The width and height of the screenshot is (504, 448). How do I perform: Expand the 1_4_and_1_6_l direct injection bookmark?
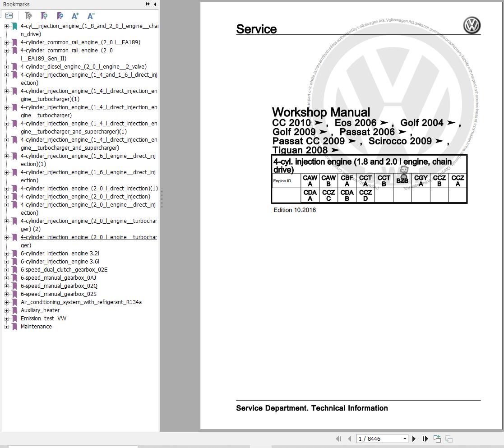(6, 75)
